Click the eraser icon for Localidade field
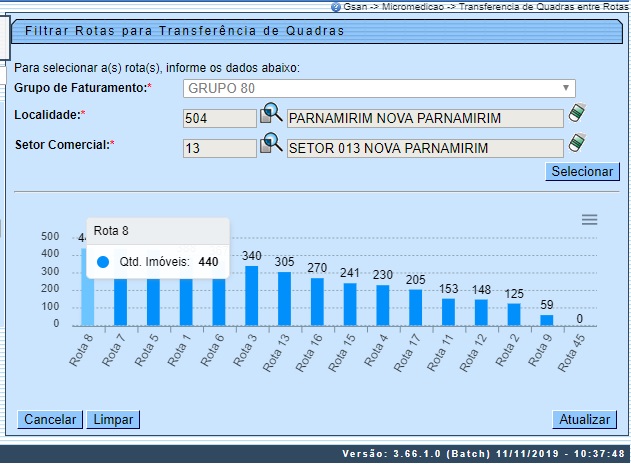Screen dimensions: 631x464 click(576, 115)
